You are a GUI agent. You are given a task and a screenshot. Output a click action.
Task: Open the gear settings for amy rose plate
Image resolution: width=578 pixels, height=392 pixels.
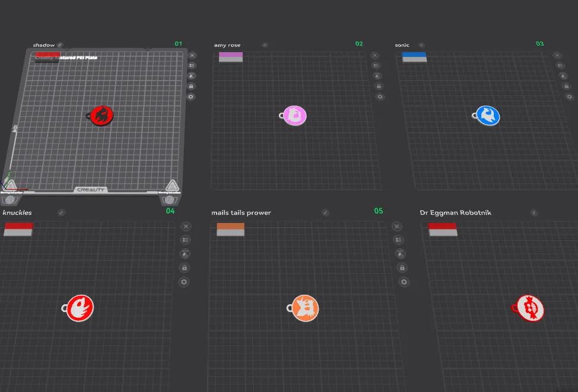click(x=380, y=97)
